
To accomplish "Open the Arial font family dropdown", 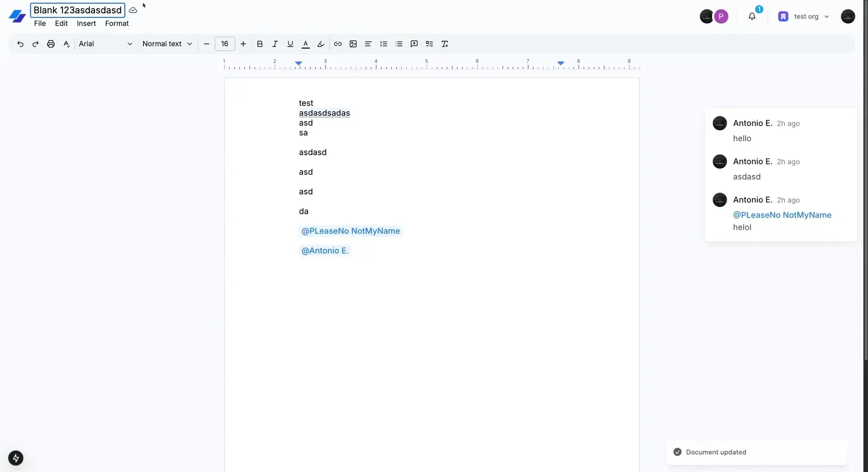I will pos(105,44).
